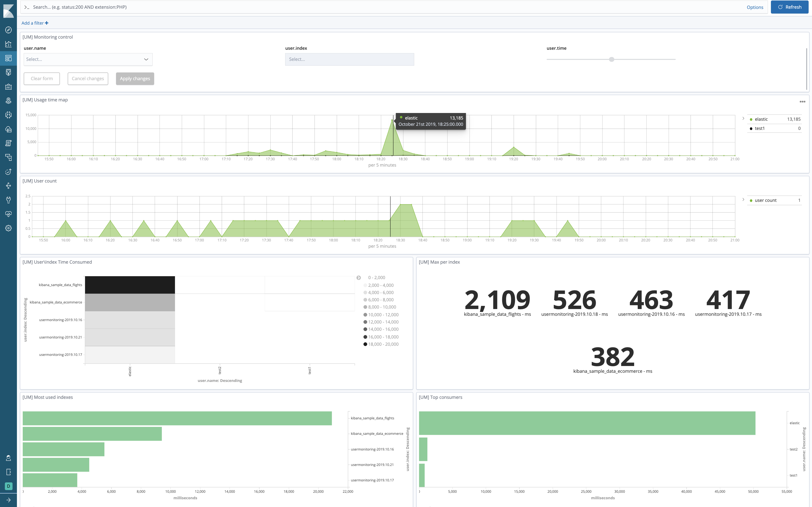The image size is (812, 507).
Task: Click the user.time slider handle
Action: point(611,59)
